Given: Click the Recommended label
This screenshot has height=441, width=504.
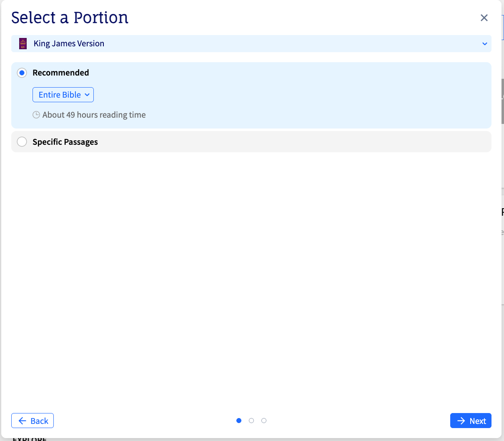Looking at the screenshot, I should [x=61, y=73].
